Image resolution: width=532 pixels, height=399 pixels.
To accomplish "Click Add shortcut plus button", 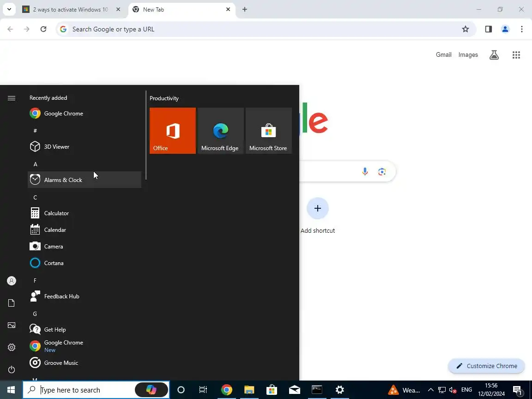I will point(318,208).
